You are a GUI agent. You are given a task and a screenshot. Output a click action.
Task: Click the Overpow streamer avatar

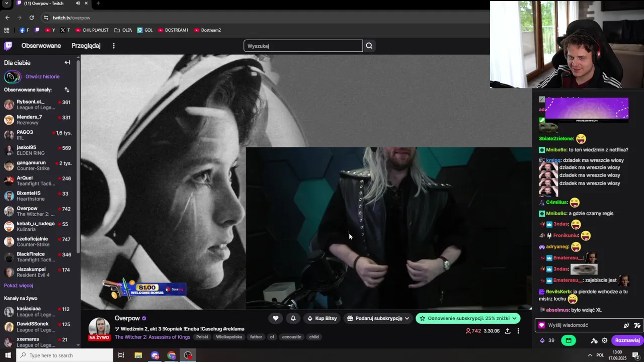(99, 327)
